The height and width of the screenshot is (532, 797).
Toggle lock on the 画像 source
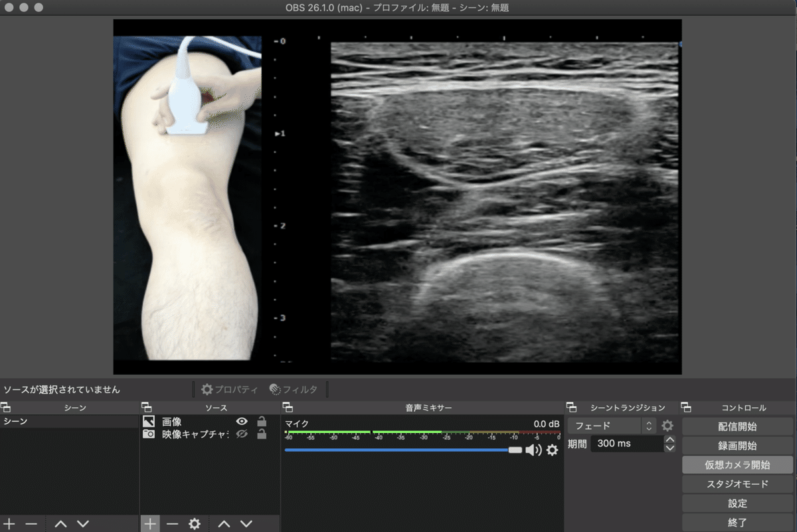[262, 421]
